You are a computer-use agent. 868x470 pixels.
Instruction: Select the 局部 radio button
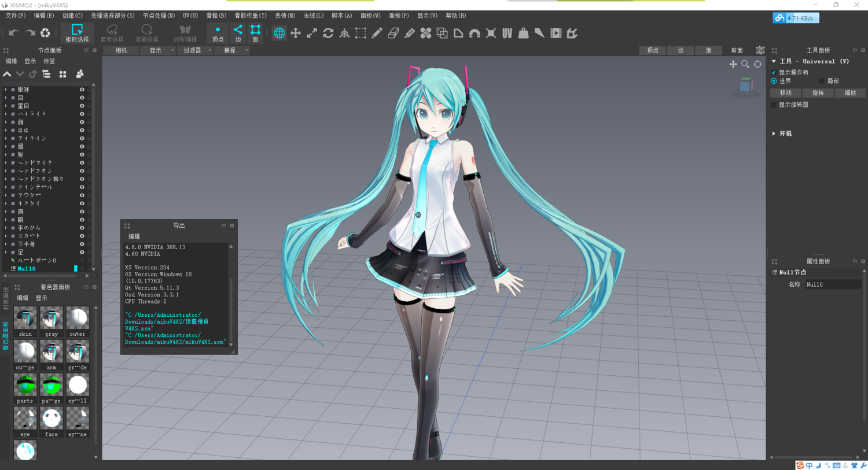tap(822, 81)
